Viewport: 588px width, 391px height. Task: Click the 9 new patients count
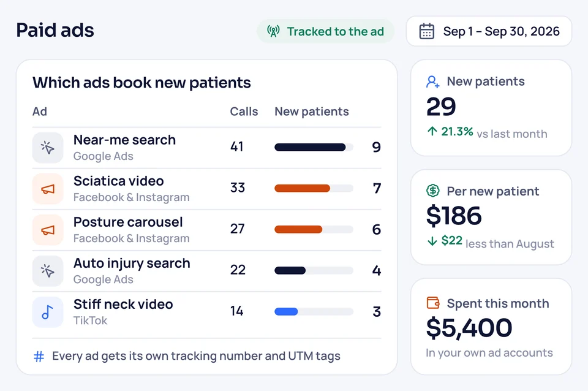[x=377, y=147]
